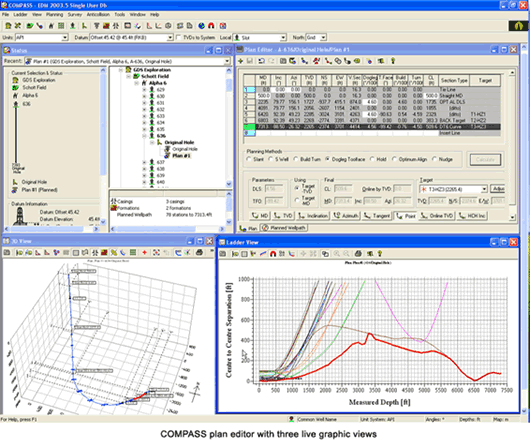The image size is (530, 447).
Task: Open the Survey menu
Action: coord(75,15)
